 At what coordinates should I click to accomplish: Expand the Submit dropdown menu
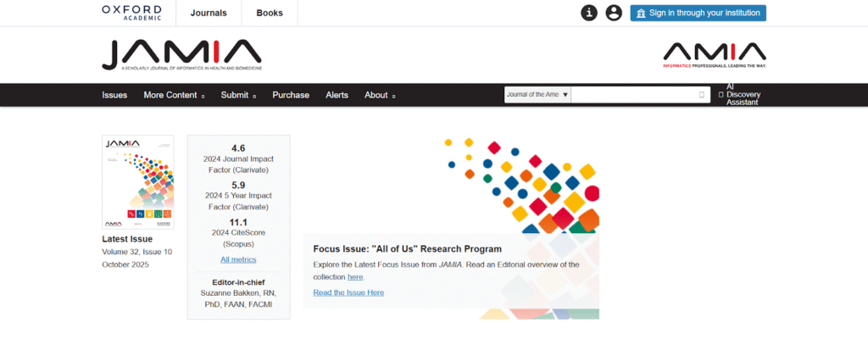[237, 95]
